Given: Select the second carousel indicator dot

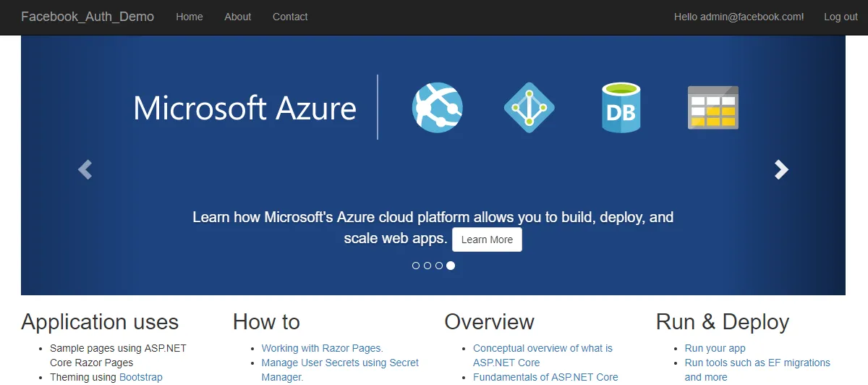Looking at the screenshot, I should coord(427,266).
